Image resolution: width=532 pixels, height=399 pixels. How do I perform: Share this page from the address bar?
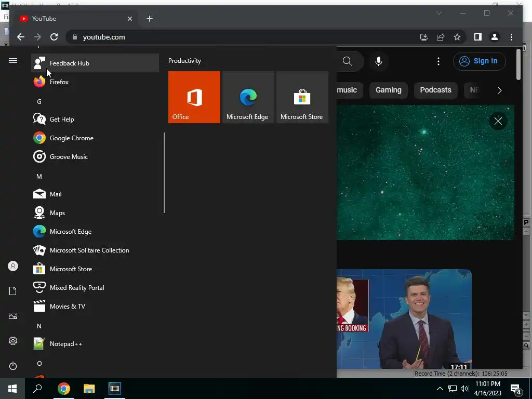click(441, 37)
